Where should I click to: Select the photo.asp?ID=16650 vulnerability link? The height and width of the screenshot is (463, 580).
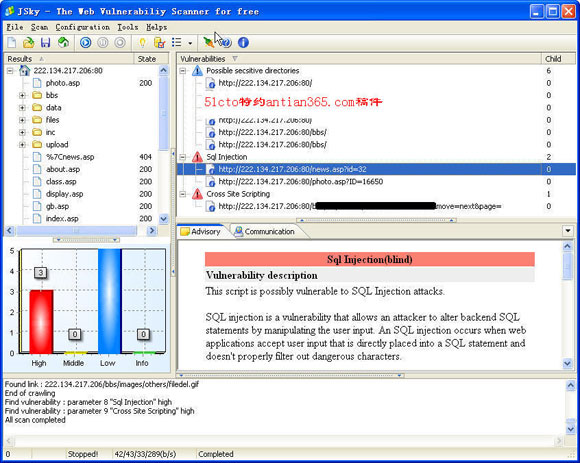tap(301, 182)
